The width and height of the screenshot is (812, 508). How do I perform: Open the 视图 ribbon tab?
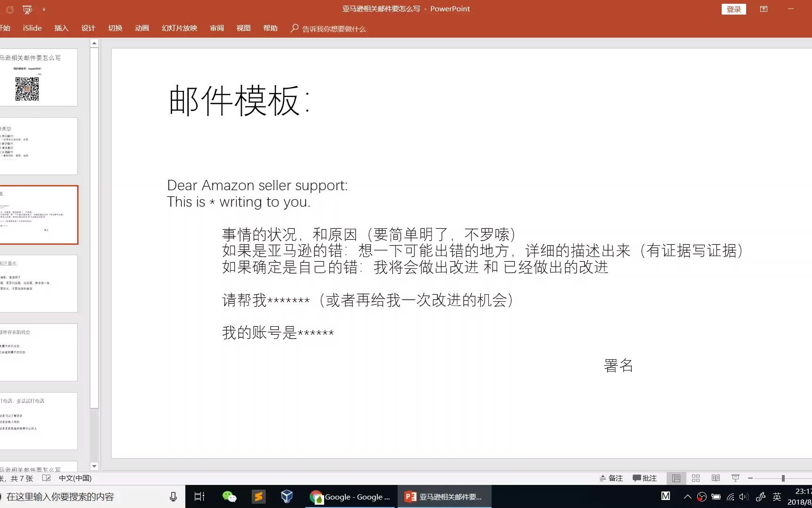(x=243, y=28)
